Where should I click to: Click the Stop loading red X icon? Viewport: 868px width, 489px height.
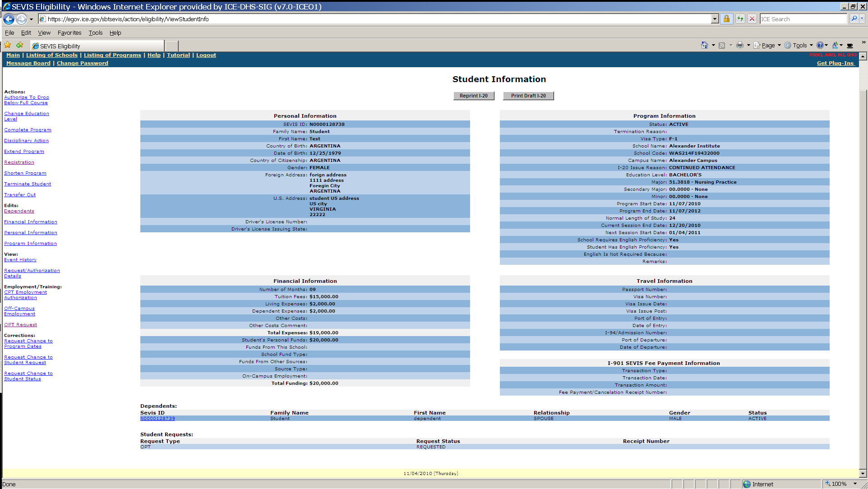click(x=752, y=19)
